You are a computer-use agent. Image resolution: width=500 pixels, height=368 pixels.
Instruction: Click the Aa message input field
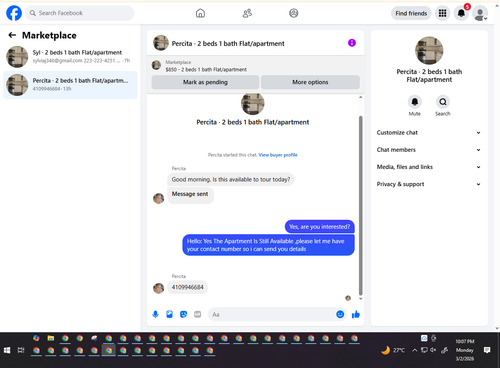pyautogui.click(x=272, y=314)
